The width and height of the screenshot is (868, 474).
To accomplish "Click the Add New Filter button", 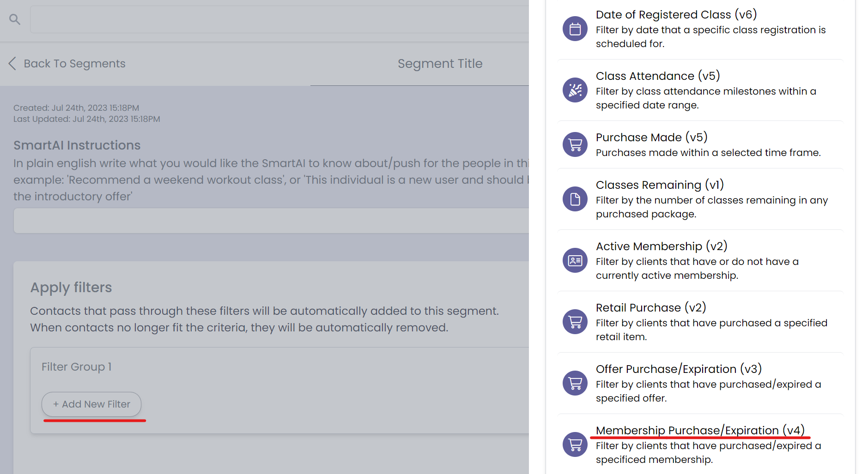I will 91,404.
